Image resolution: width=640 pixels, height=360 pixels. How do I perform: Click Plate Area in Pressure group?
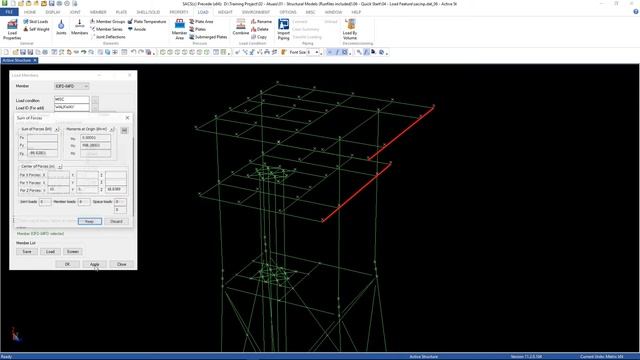coord(201,21)
